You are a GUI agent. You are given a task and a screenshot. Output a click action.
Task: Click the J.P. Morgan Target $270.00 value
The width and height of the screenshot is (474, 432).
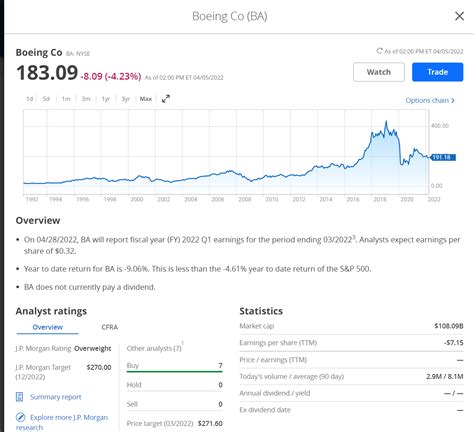click(x=99, y=367)
